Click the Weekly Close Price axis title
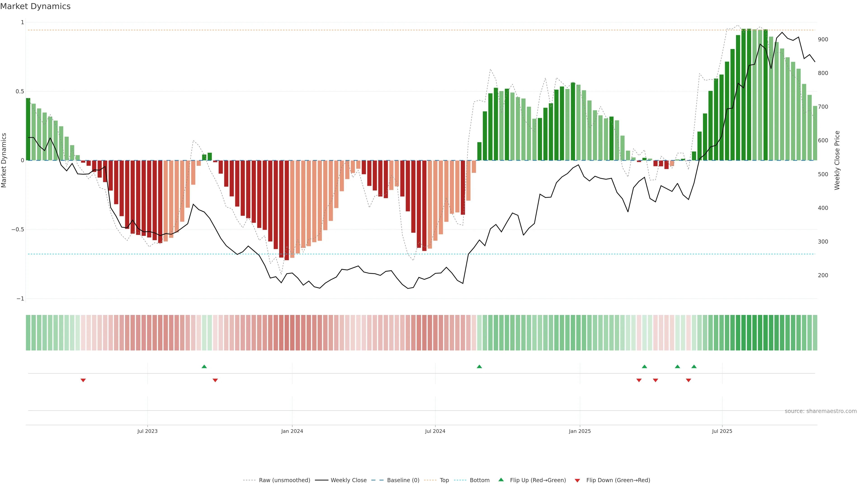The image size is (868, 488). [x=837, y=160]
